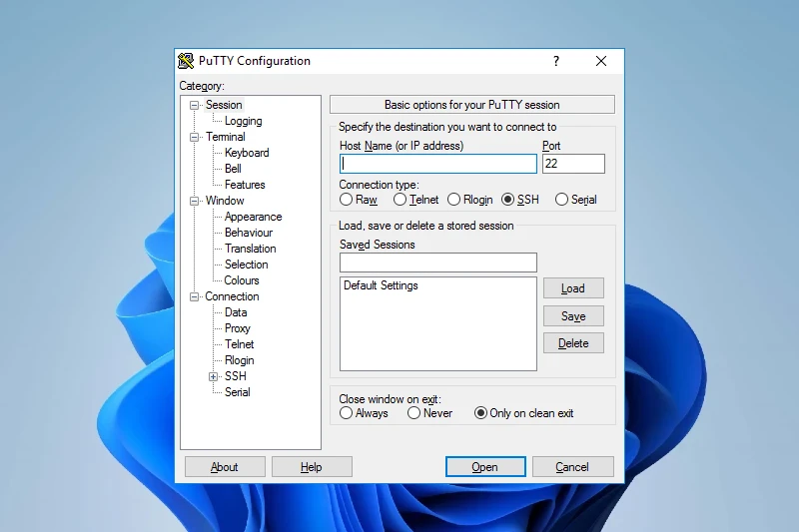The image size is (799, 532).
Task: Go to the Colours settings panel
Action: tap(242, 280)
